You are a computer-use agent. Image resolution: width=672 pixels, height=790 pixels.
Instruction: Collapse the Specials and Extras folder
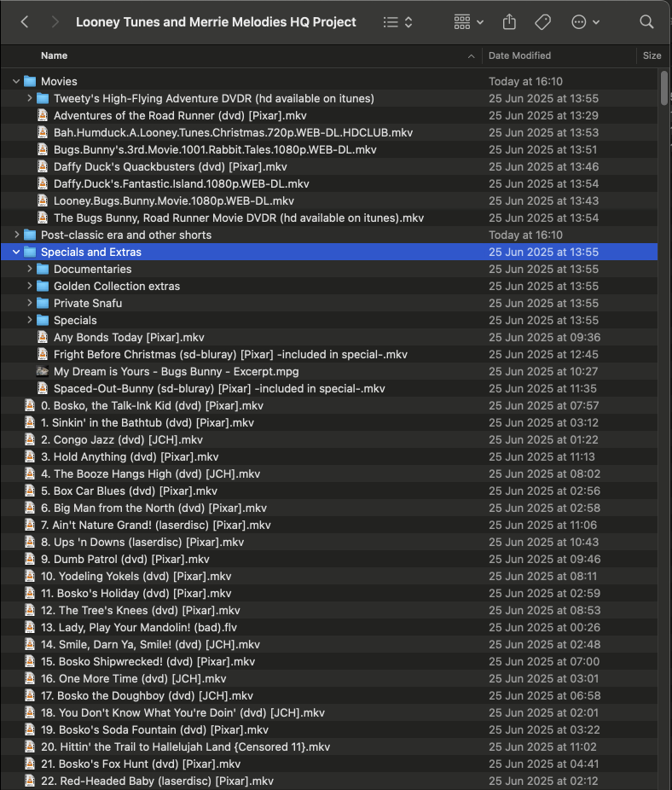(x=16, y=253)
